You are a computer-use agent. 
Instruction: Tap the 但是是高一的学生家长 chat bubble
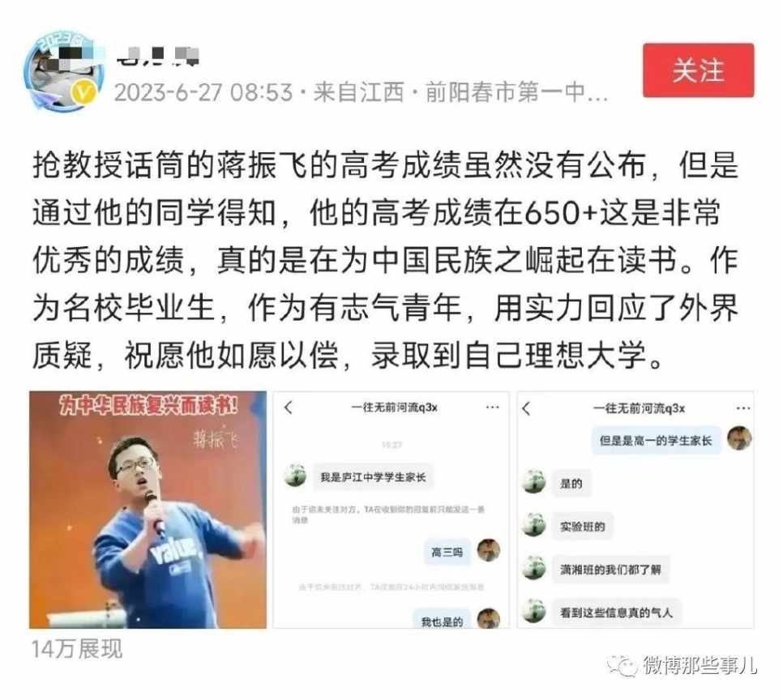point(657,441)
